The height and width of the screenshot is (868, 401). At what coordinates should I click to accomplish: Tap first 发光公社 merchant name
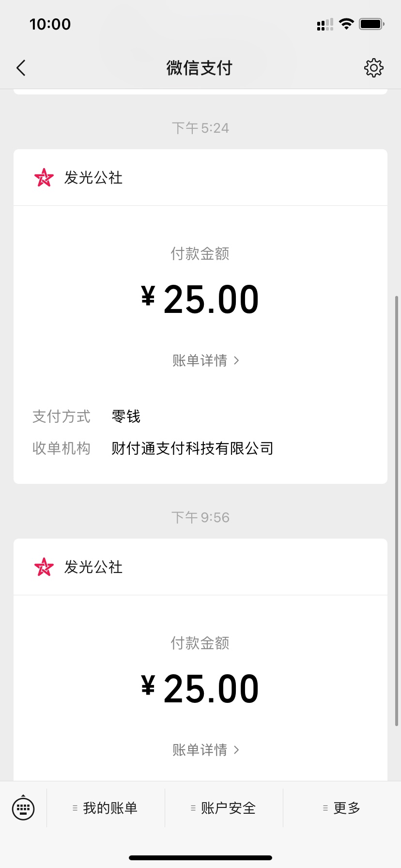[x=93, y=178]
